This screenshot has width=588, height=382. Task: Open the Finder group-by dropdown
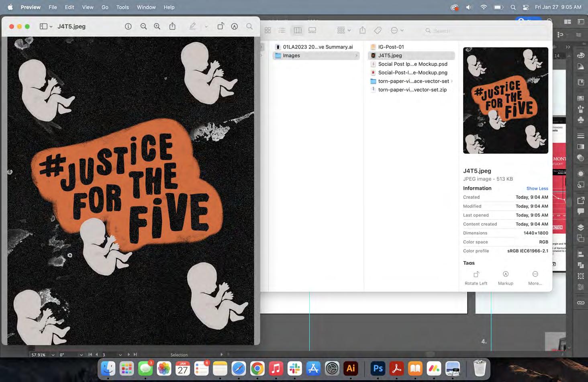coord(343,31)
